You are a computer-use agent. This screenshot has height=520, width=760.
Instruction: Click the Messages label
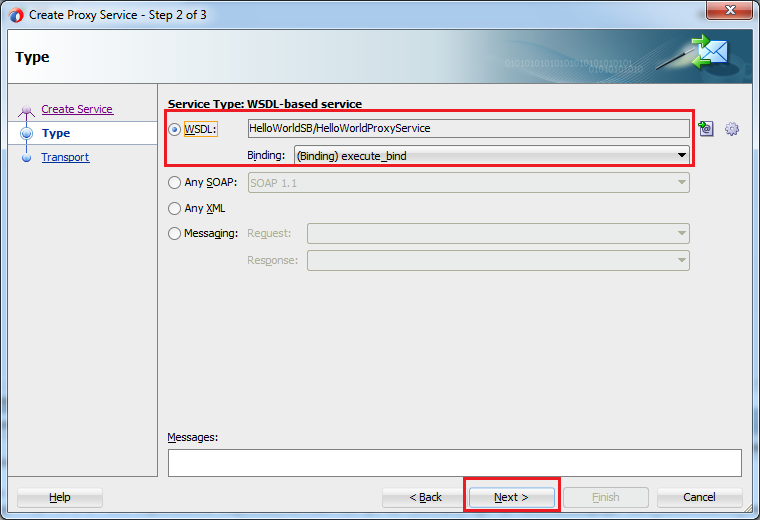[192, 437]
